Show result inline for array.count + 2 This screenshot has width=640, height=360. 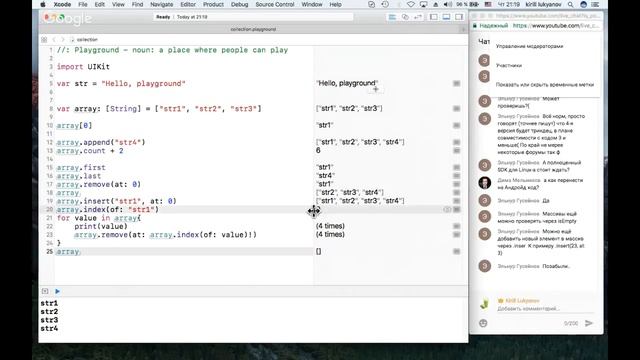[x=456, y=151]
